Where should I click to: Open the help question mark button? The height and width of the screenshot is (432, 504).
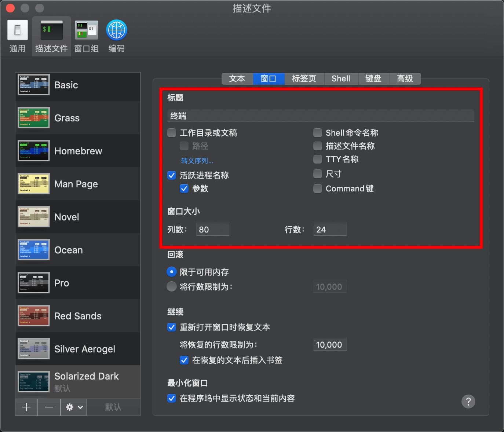[468, 402]
